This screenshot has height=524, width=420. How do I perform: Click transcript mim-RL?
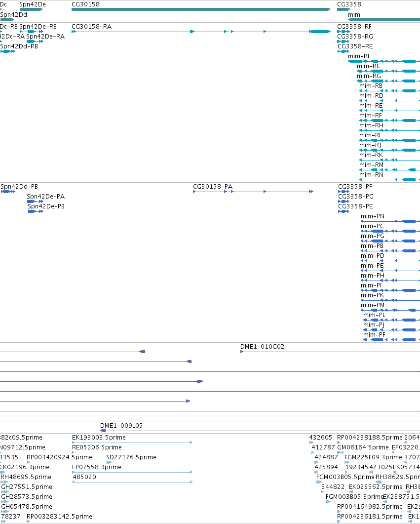click(359, 56)
